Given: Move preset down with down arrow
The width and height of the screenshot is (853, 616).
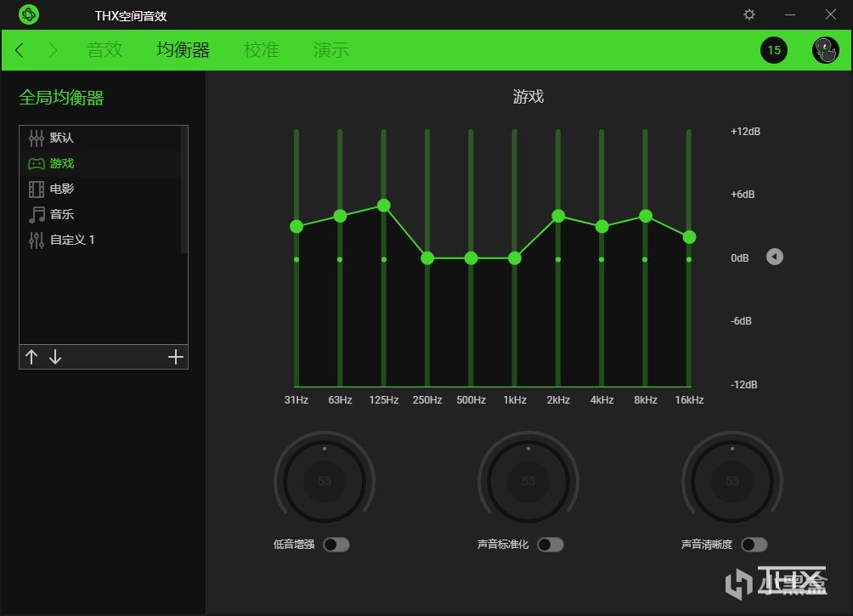Looking at the screenshot, I should [x=55, y=357].
